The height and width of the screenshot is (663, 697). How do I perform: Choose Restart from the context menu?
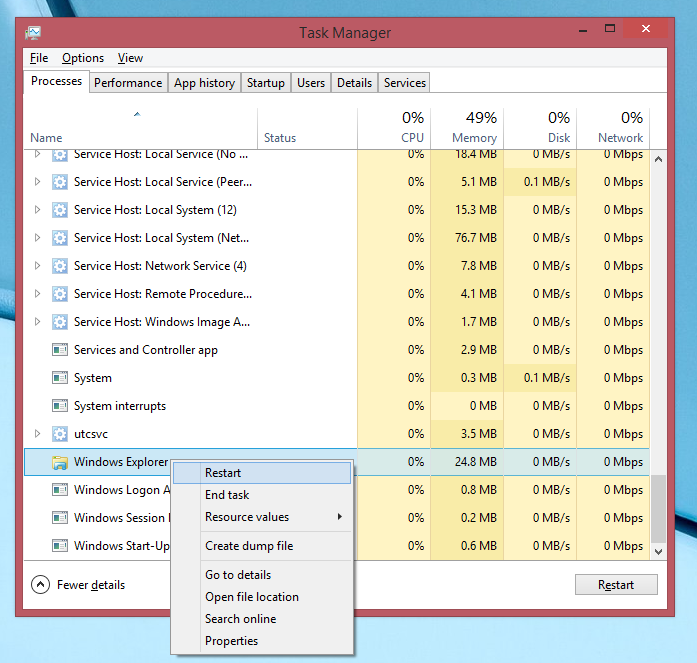(x=262, y=473)
